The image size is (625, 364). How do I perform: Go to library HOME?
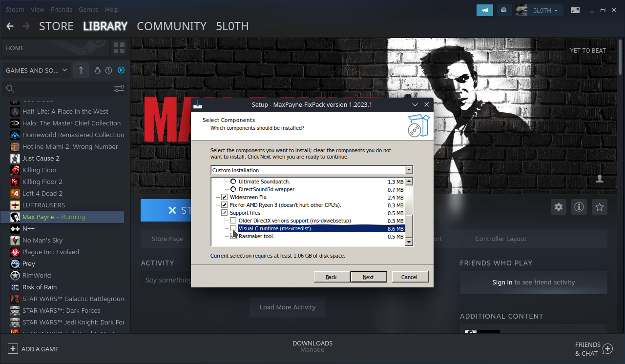[55, 48]
